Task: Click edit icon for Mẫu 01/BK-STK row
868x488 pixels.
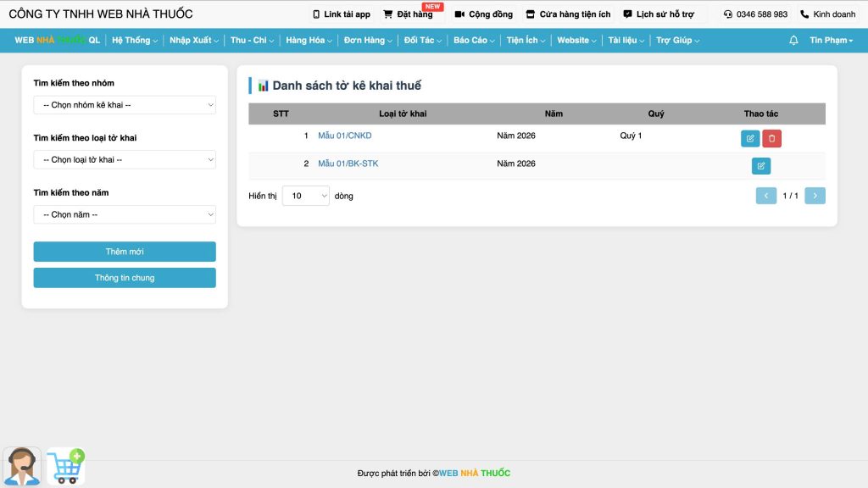Action: point(761,166)
